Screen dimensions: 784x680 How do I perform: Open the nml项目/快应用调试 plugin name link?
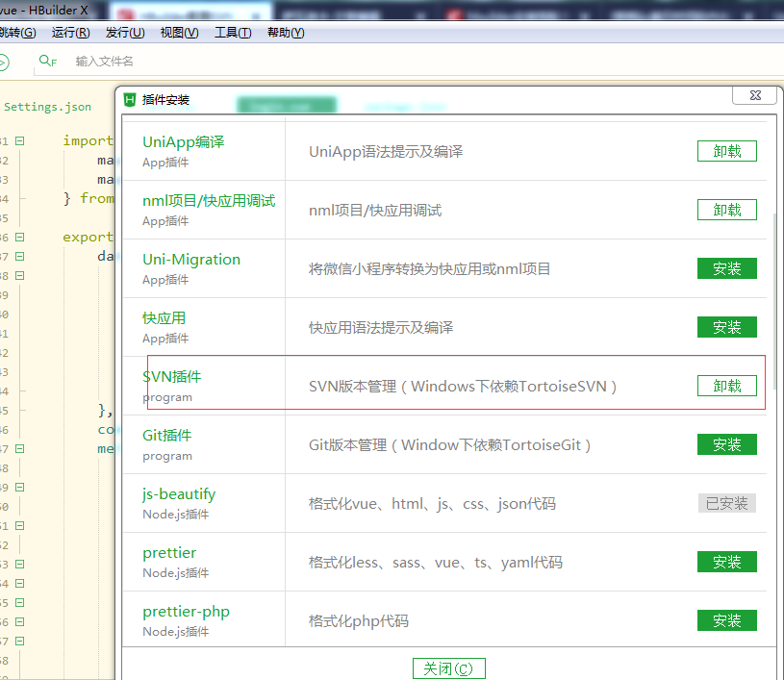(209, 200)
